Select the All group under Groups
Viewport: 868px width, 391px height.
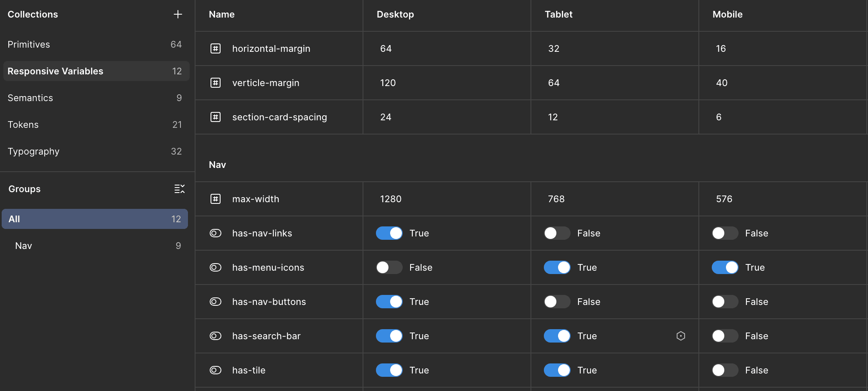[95, 218]
